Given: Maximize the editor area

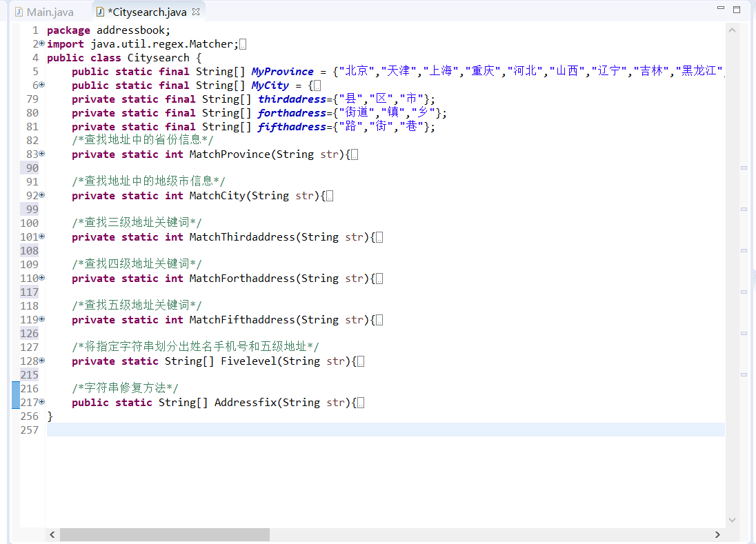Looking at the screenshot, I should click(x=737, y=9).
